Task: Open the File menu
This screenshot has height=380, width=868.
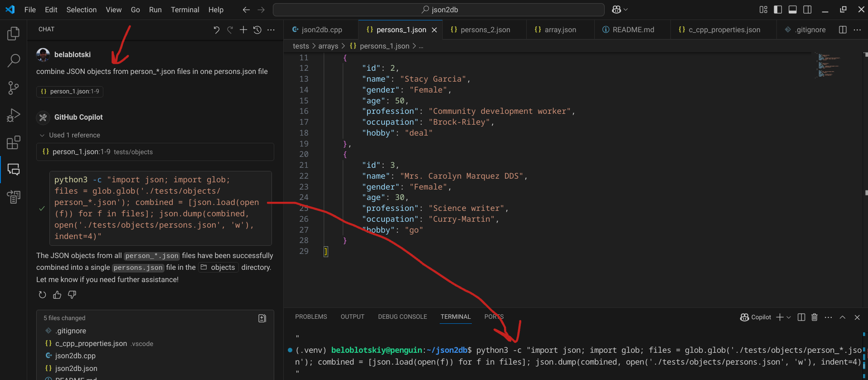Action: [x=30, y=10]
